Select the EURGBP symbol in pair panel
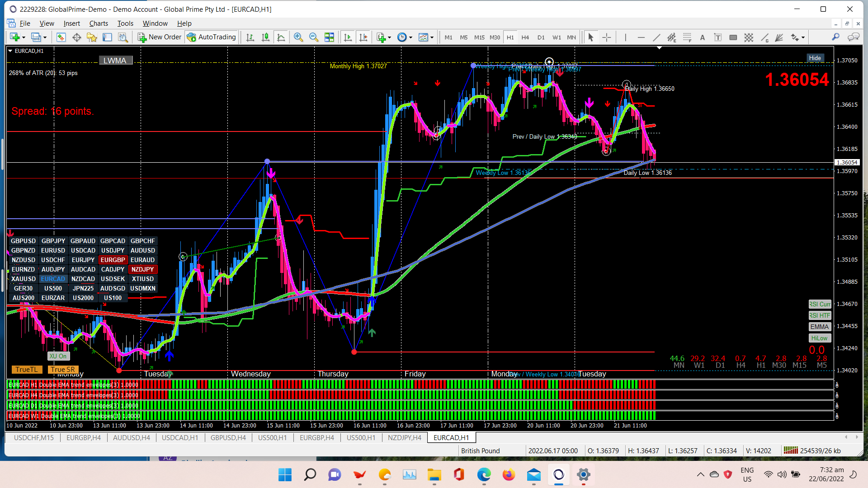This screenshot has width=868, height=488. point(113,260)
